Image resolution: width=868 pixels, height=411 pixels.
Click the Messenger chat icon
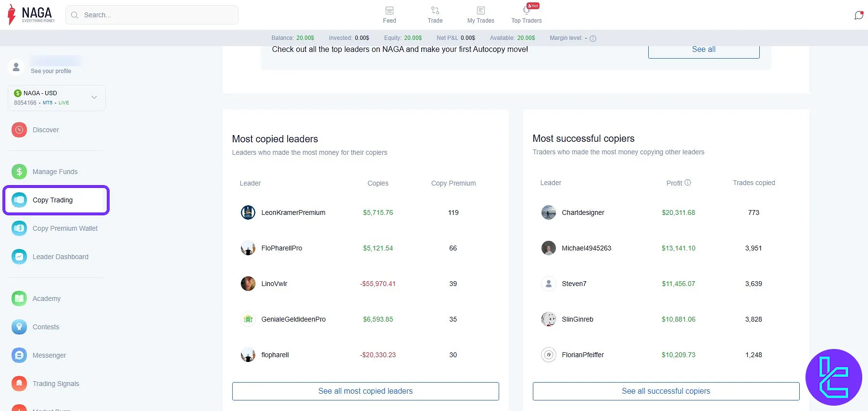click(19, 355)
